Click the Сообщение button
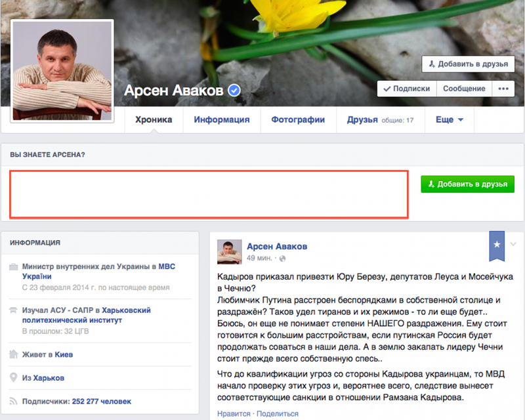 tap(464, 87)
